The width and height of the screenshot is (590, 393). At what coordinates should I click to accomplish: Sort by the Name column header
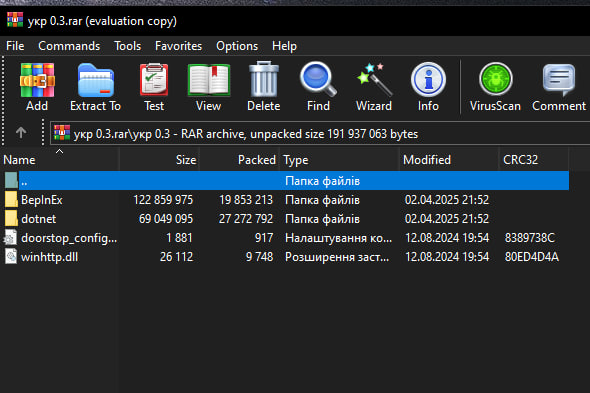click(59, 160)
